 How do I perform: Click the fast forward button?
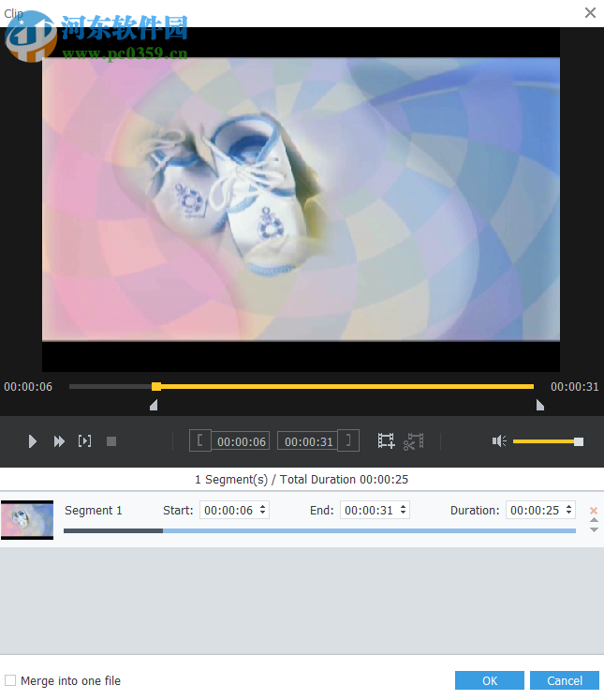59,441
